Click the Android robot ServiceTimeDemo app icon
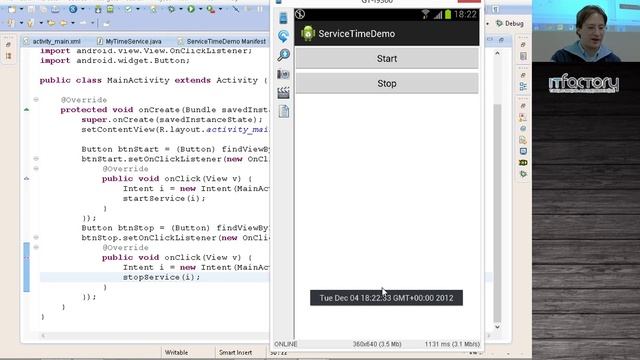 coord(308,33)
